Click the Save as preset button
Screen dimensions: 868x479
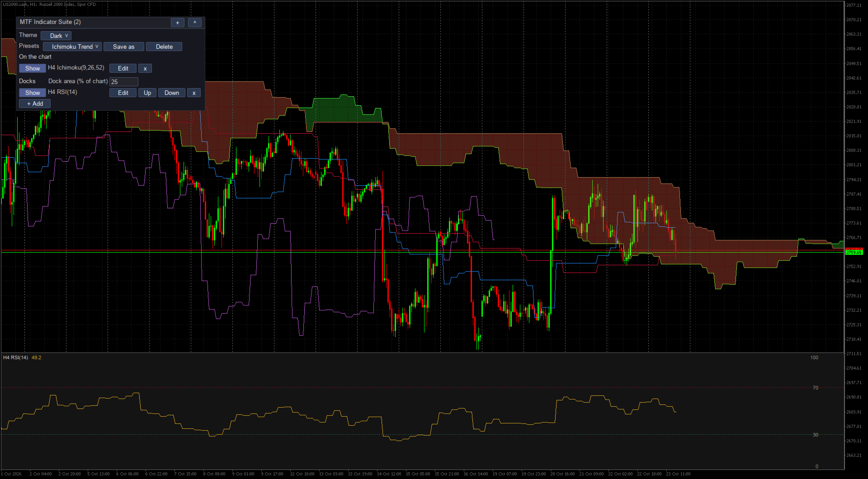point(124,47)
